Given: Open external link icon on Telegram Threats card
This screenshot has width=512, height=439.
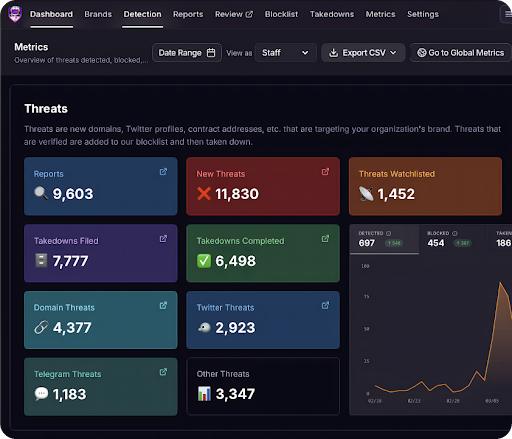Looking at the screenshot, I should pyautogui.click(x=163, y=372).
